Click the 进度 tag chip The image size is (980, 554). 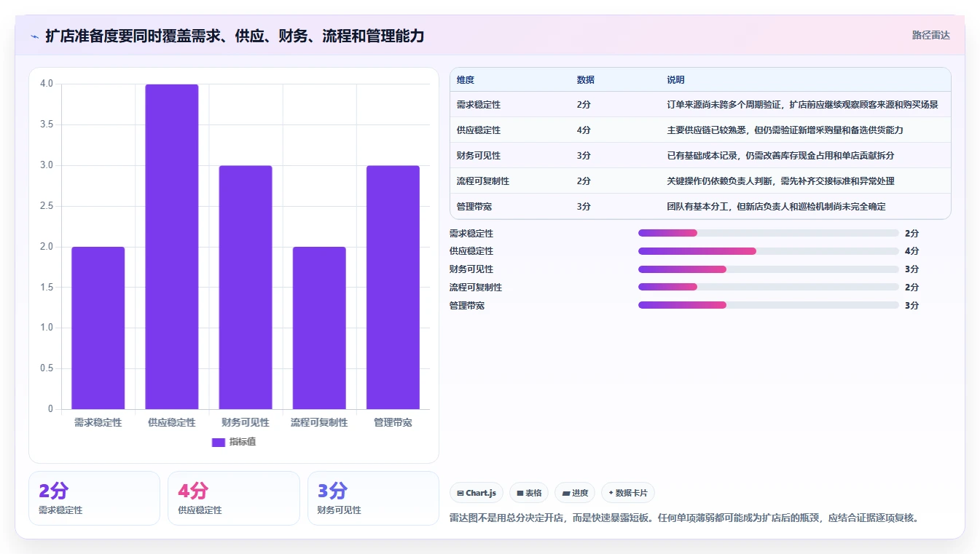(x=575, y=493)
